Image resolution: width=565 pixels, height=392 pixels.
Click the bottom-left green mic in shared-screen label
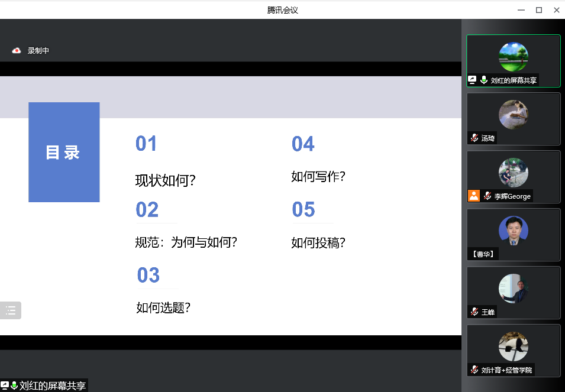(x=14, y=386)
